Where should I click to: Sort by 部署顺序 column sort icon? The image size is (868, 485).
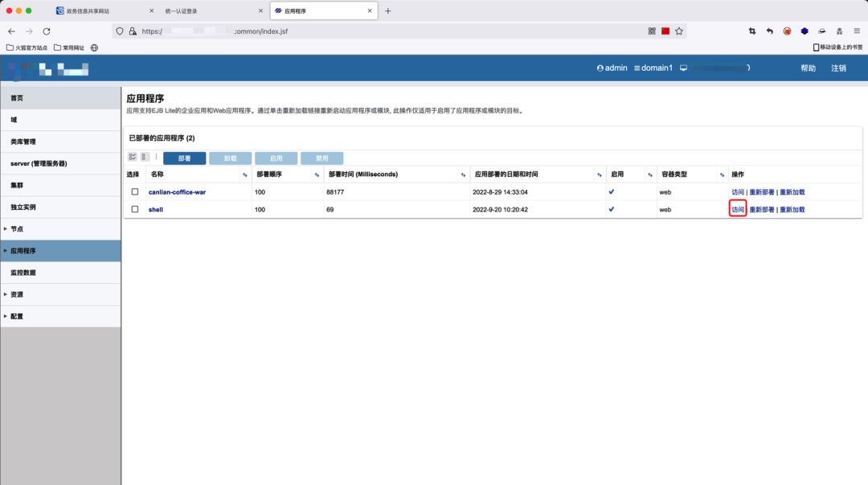pos(317,175)
